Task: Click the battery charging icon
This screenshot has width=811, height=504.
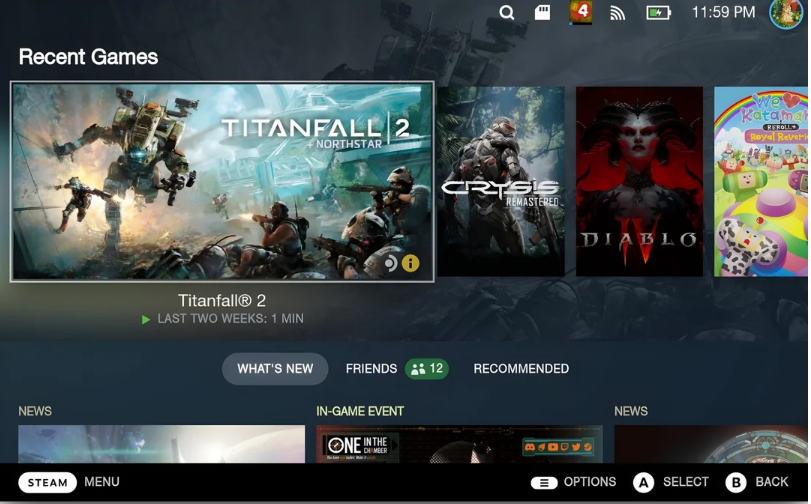Action: 658,12
